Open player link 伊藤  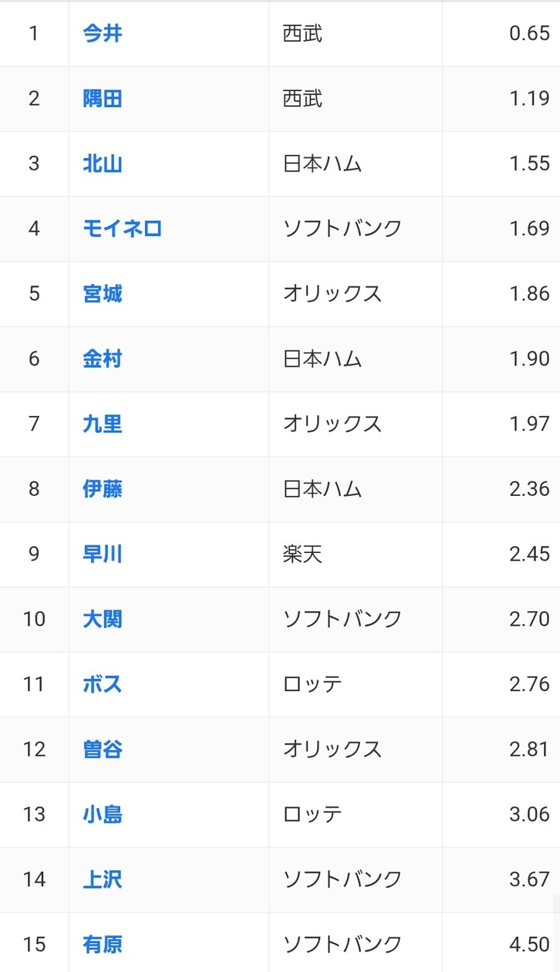102,489
